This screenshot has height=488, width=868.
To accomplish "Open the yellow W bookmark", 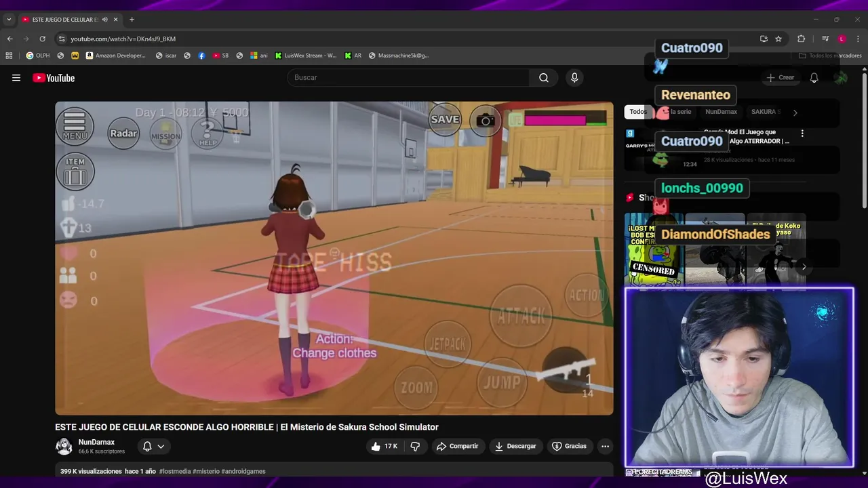I will (75, 56).
